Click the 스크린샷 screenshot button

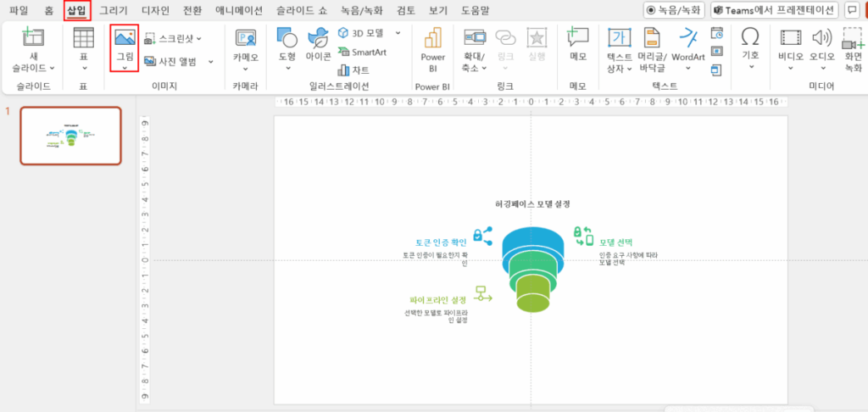coord(172,38)
